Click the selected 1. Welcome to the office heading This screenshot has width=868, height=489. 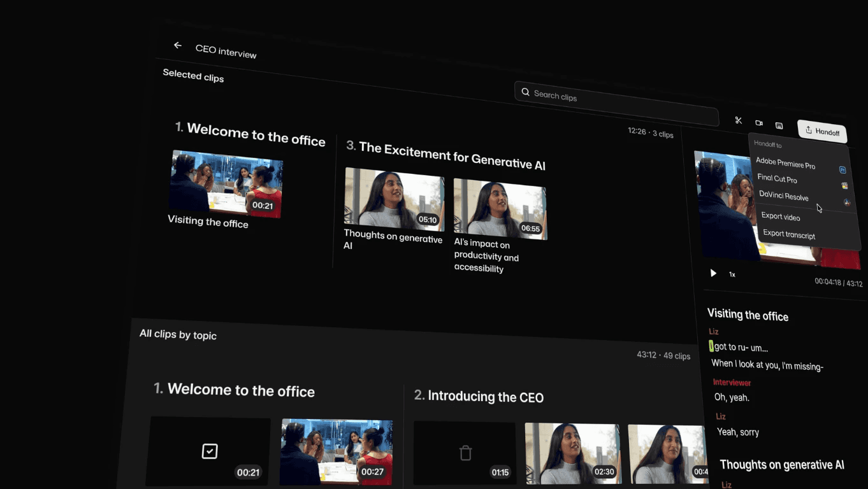[250, 134]
